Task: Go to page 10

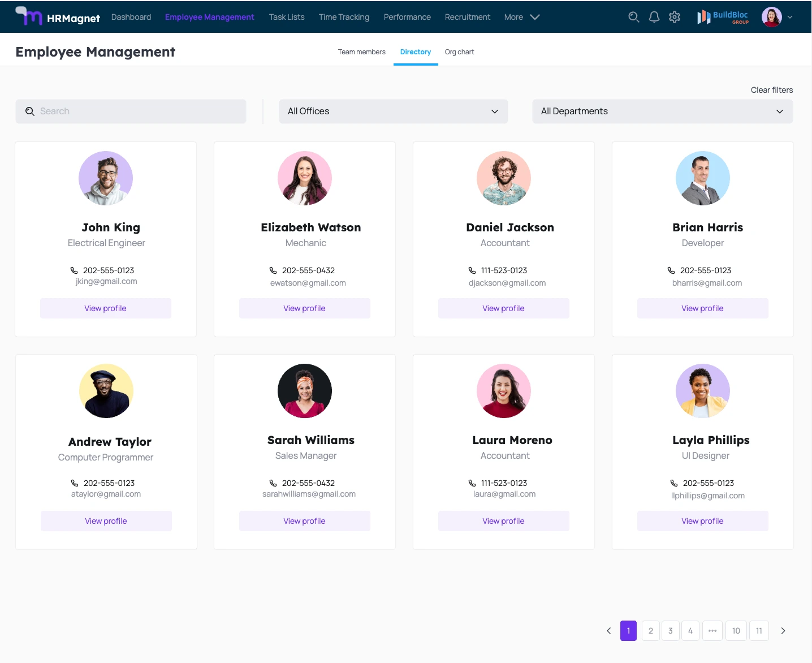Action: click(x=736, y=631)
